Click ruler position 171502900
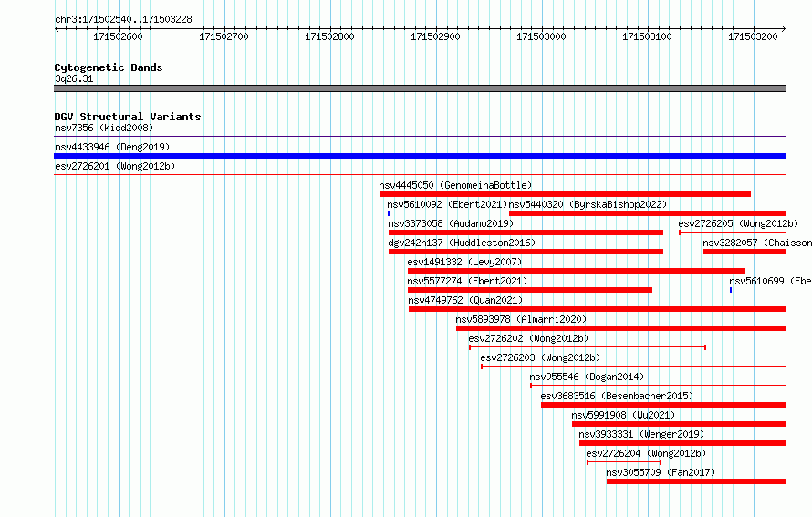The image size is (812, 517). (435, 36)
